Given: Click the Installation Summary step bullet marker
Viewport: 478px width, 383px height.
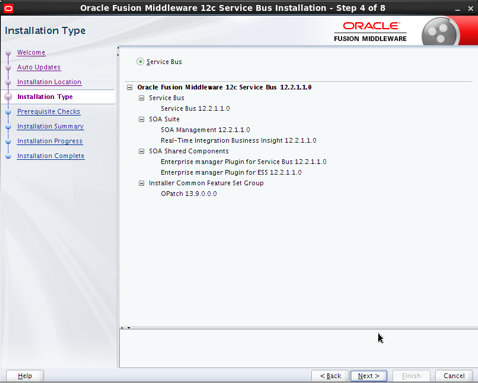Looking at the screenshot, I should [8, 127].
